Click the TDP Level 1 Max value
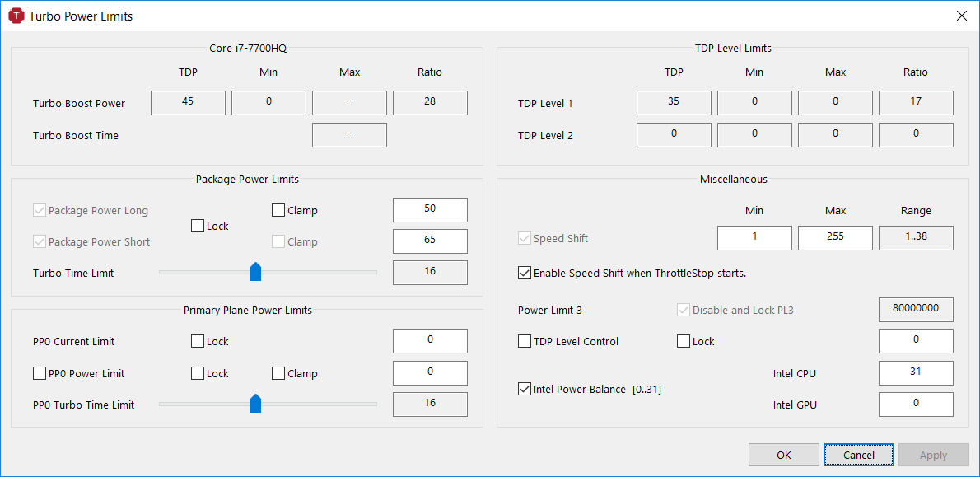The image size is (980, 477). [x=835, y=103]
